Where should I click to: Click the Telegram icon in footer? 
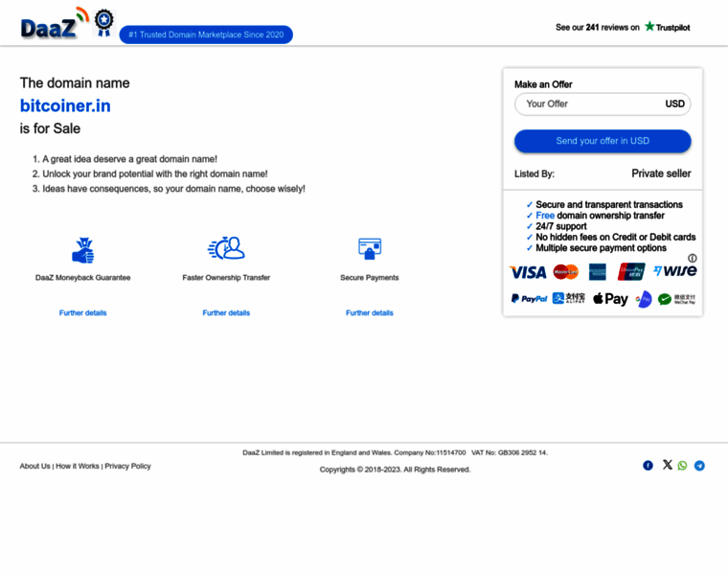point(699,466)
